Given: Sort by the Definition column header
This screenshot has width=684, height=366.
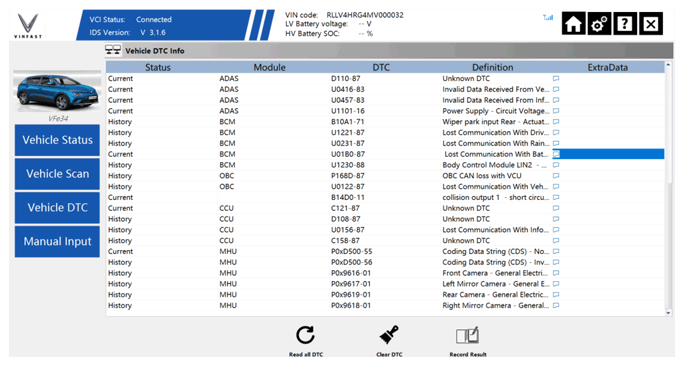Looking at the screenshot, I should [x=492, y=67].
